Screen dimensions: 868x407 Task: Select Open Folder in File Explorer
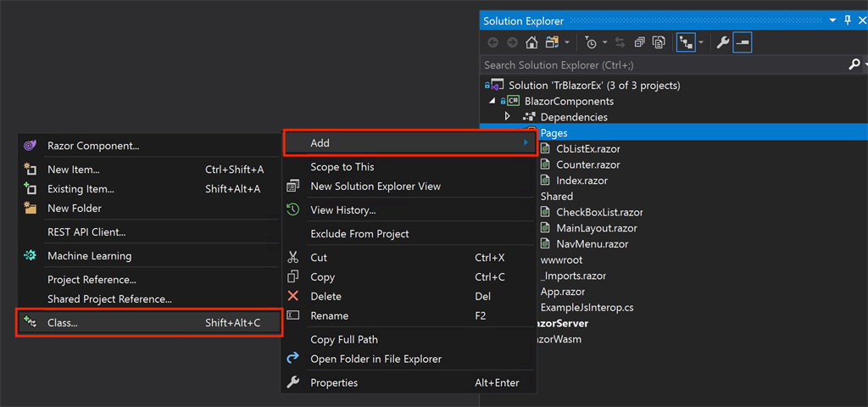409,359
